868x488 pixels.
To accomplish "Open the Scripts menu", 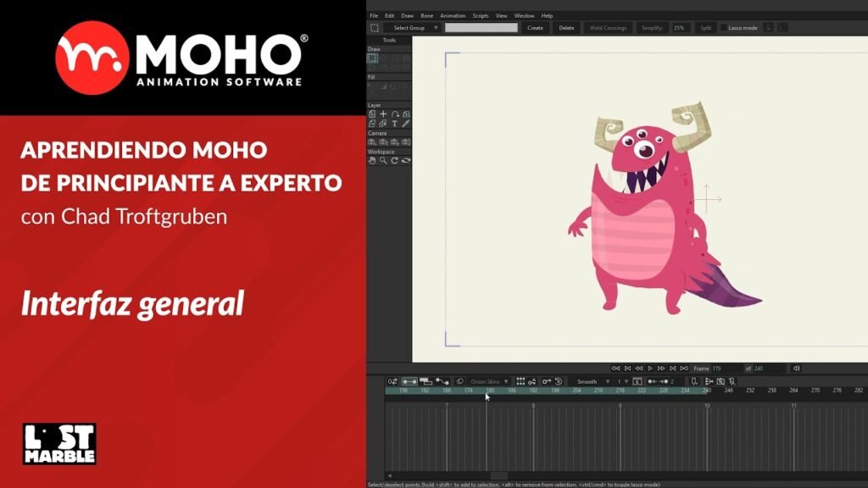I will [481, 15].
